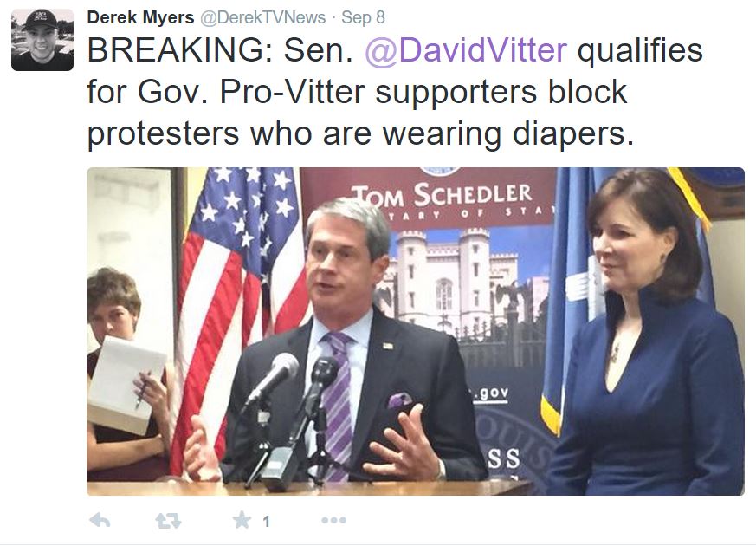Open the tweet's Sep 8 timestamp
756x546 pixels.
[363, 17]
